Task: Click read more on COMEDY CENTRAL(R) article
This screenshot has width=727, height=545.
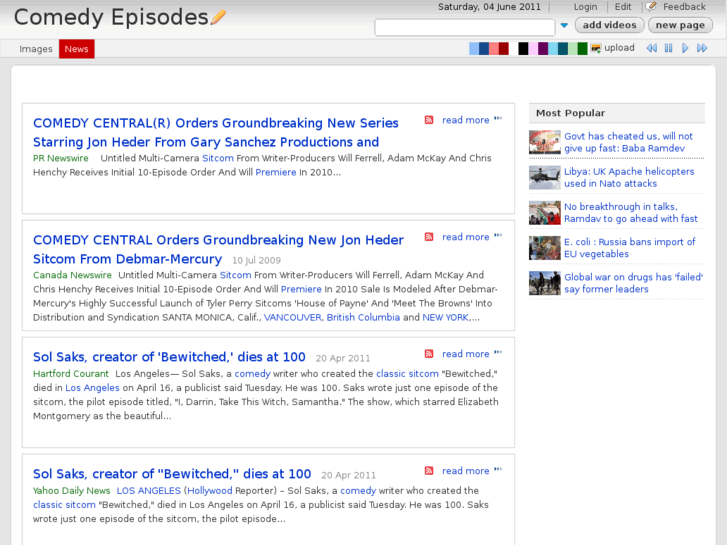Action: 466,120
